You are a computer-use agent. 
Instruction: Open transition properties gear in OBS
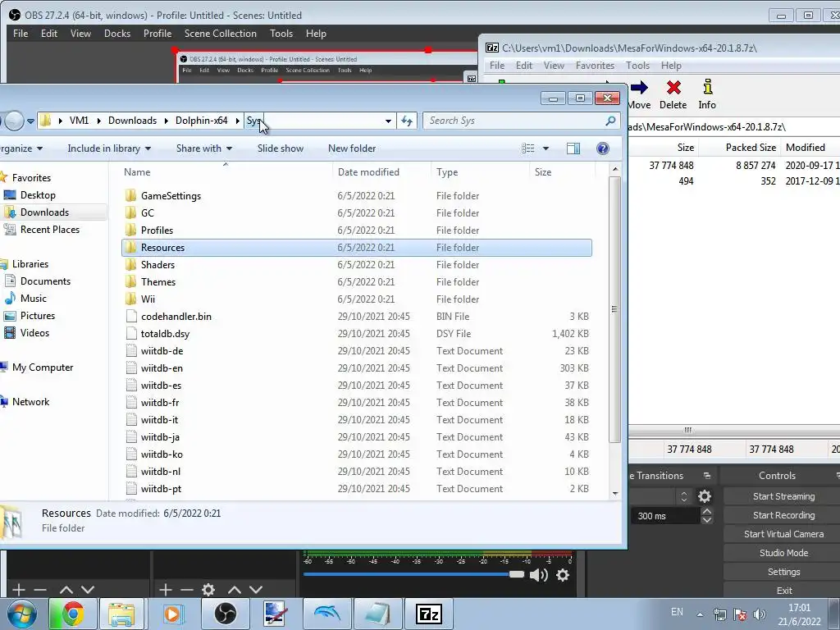pos(705,496)
